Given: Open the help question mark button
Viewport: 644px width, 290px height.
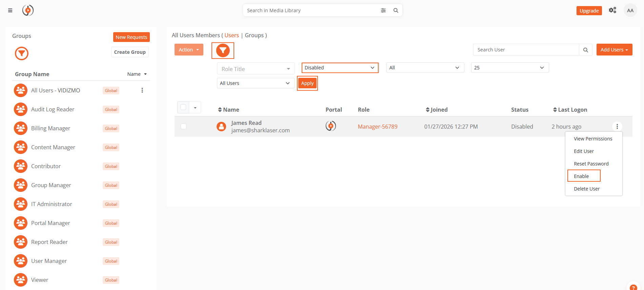Looking at the screenshot, I should [633, 287].
